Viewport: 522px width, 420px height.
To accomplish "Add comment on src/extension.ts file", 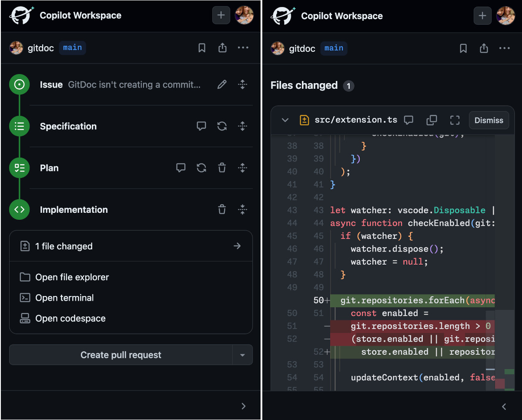I will (408, 120).
